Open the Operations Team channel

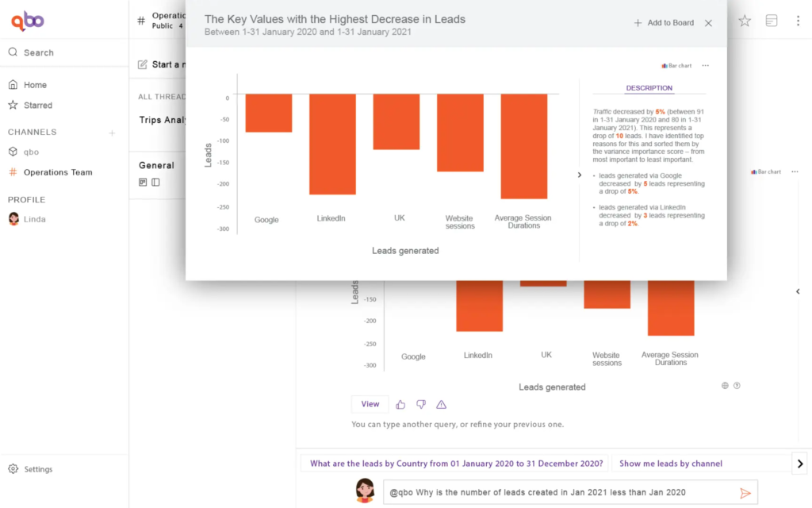[x=57, y=172]
